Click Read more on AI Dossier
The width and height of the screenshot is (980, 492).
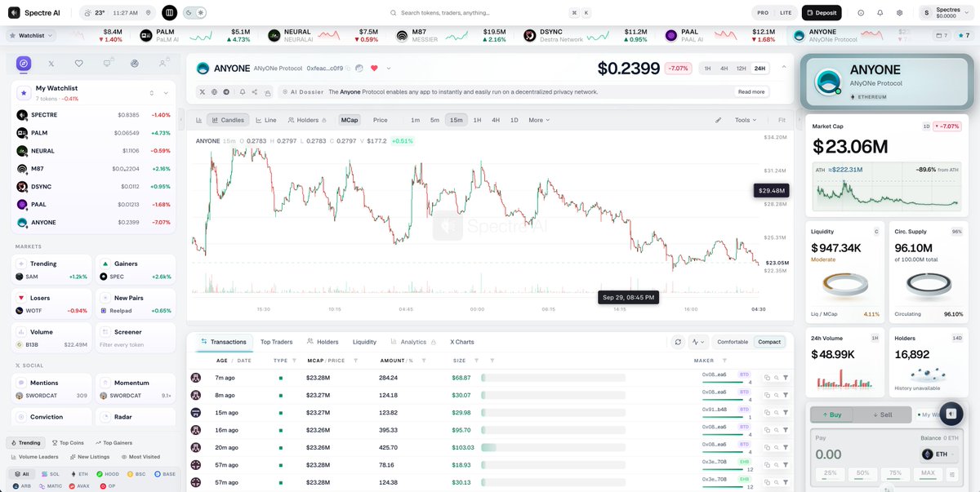[751, 92]
